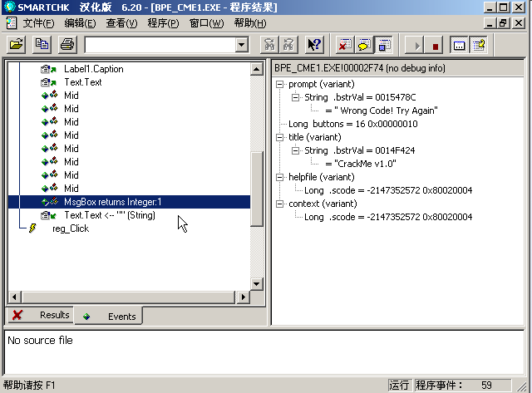Close the inner program results window
This screenshot has width=532, height=393.
pos(519,23)
